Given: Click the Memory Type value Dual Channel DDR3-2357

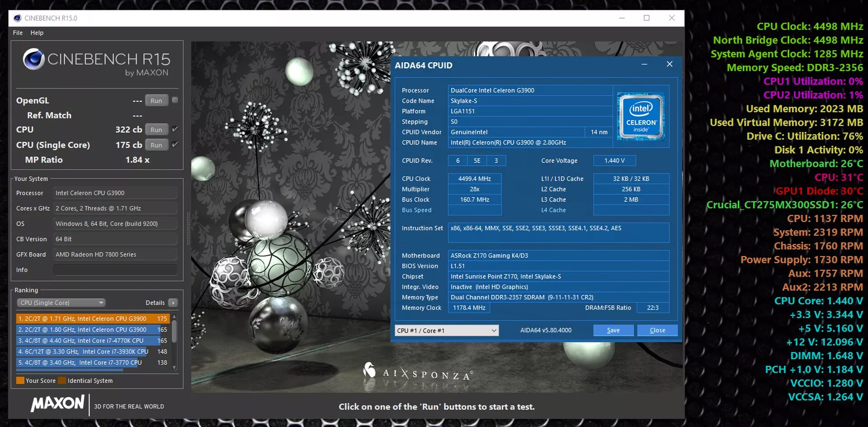Looking at the screenshot, I should 559,297.
